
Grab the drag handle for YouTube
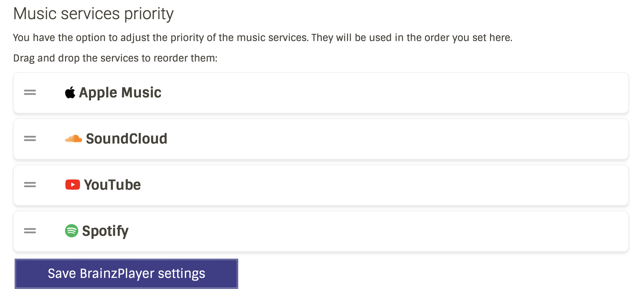pos(30,185)
